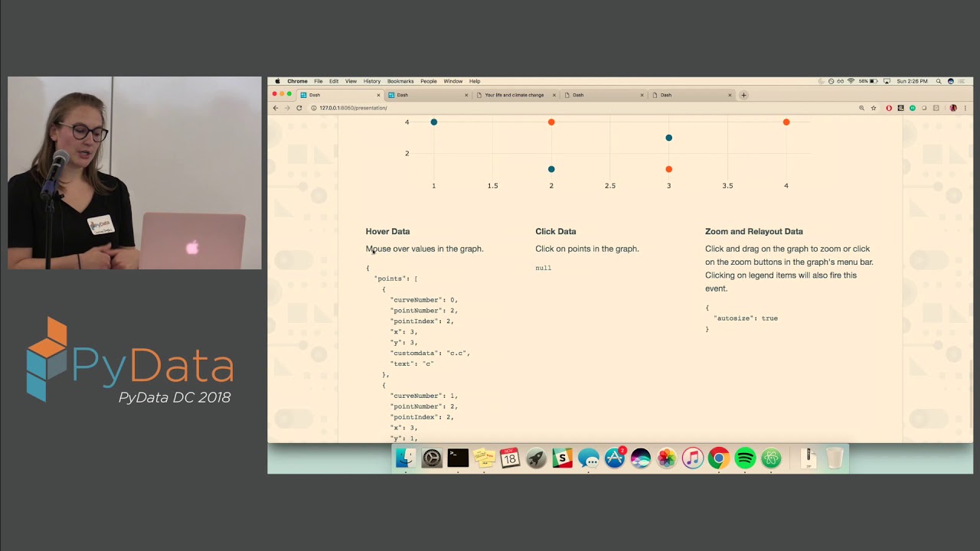Click the "autosize": true text
Screen dimensions: 980x551
tap(746, 318)
